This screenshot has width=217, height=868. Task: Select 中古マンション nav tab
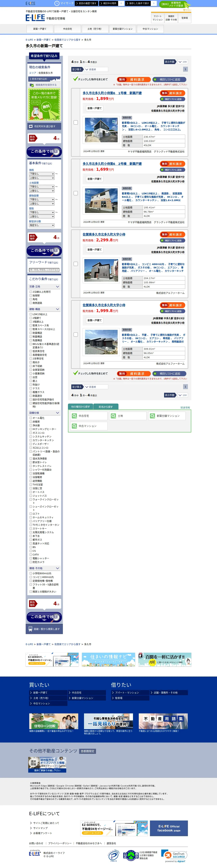(x=150, y=29)
